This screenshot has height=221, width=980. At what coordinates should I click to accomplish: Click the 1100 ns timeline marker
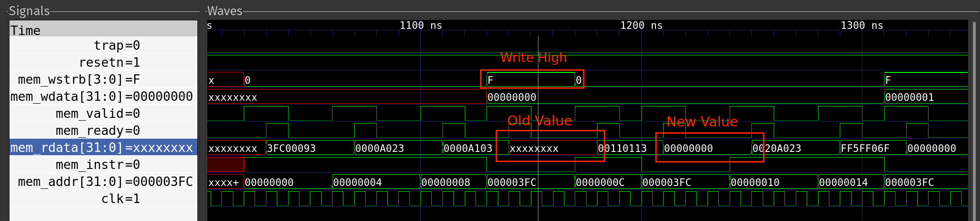(421, 26)
